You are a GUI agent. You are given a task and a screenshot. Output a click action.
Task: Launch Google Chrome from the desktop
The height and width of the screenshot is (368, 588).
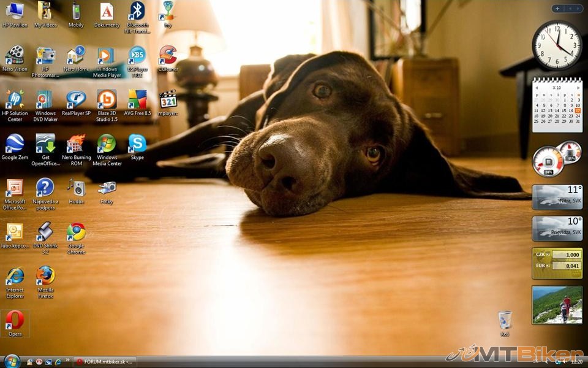pyautogui.click(x=76, y=233)
